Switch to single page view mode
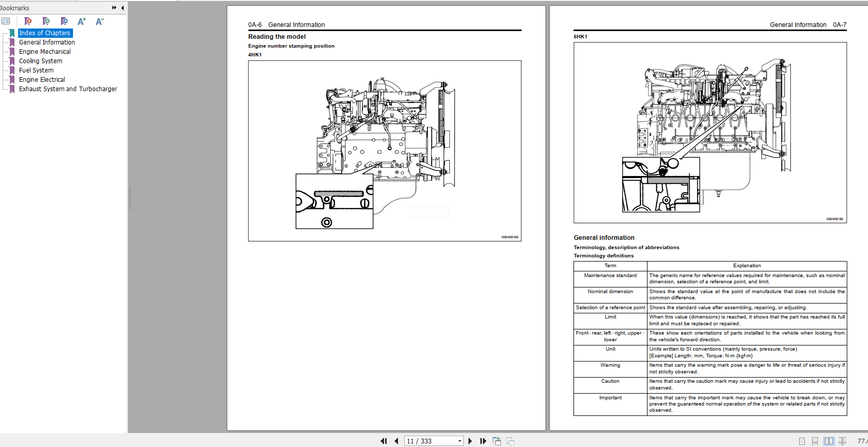 coord(802,441)
